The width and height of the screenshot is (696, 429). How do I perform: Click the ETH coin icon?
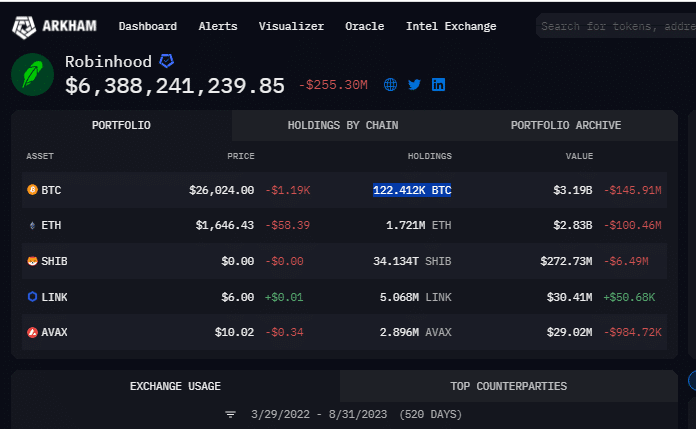click(32, 226)
